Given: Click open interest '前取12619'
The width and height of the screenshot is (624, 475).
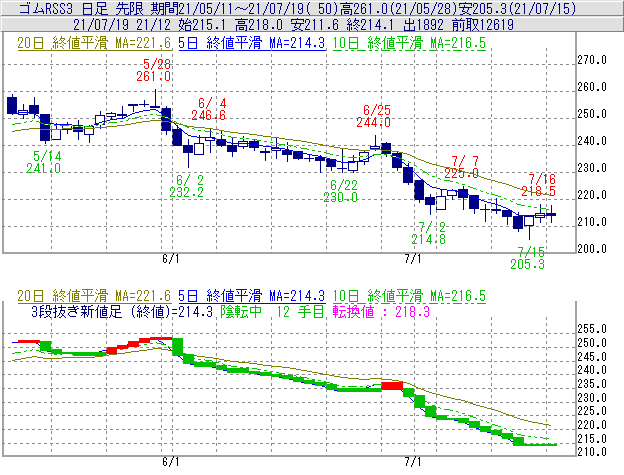Looking at the screenshot, I should tap(483, 25).
